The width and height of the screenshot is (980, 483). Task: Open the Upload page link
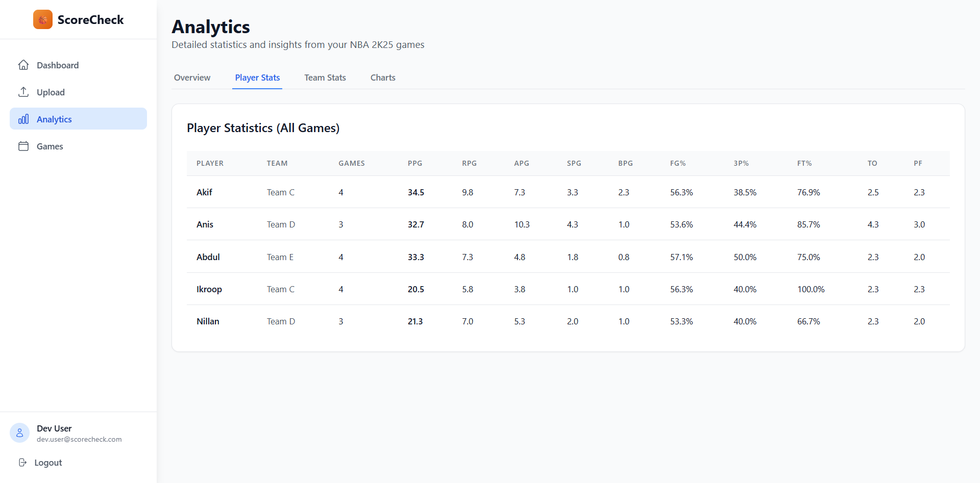tap(51, 92)
